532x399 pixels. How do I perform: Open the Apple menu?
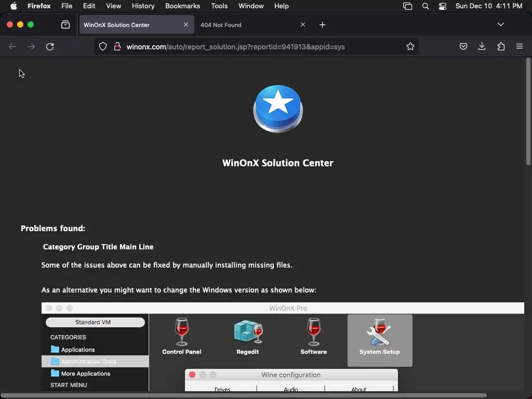[13, 6]
